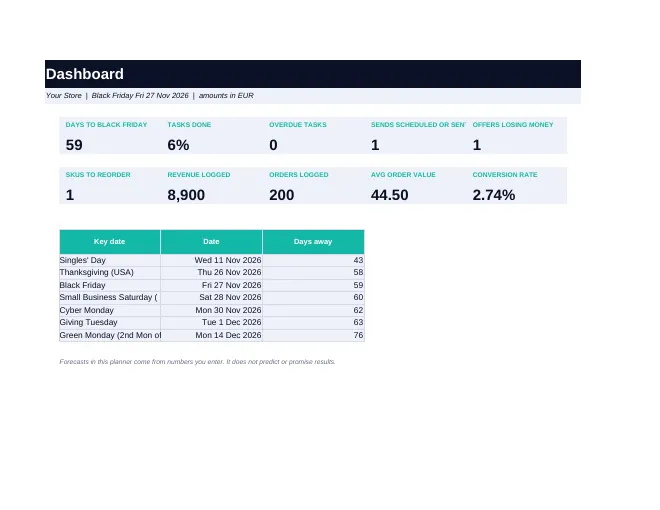660x510 pixels.
Task: Select the tasks done value 6%
Action: (x=178, y=145)
